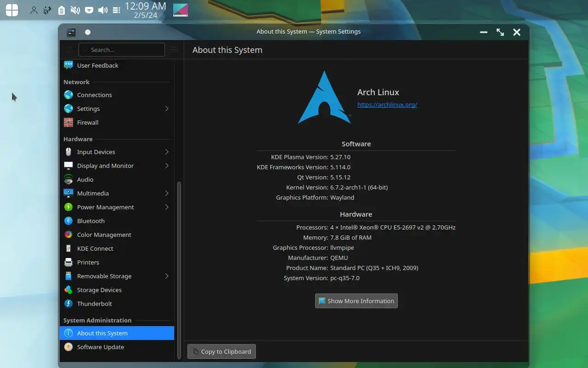Open the User Feedback settings icon
Viewport: 588px width, 368px height.
(68, 65)
